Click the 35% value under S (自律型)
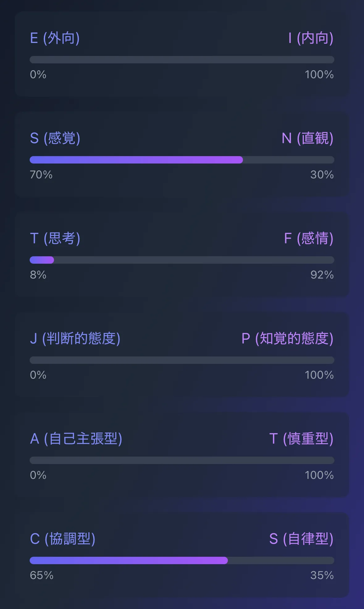 [322, 575]
